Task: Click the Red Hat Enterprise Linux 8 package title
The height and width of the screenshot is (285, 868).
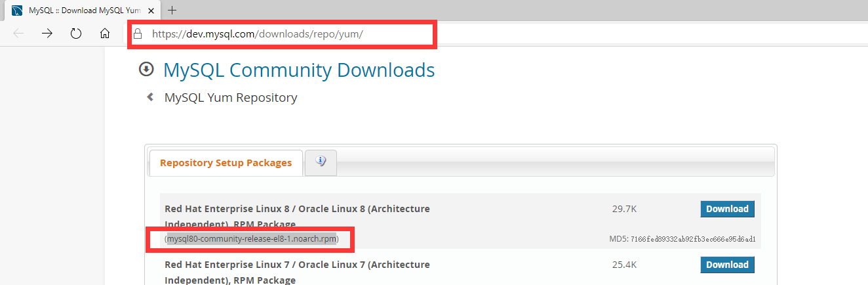Action: click(x=297, y=217)
